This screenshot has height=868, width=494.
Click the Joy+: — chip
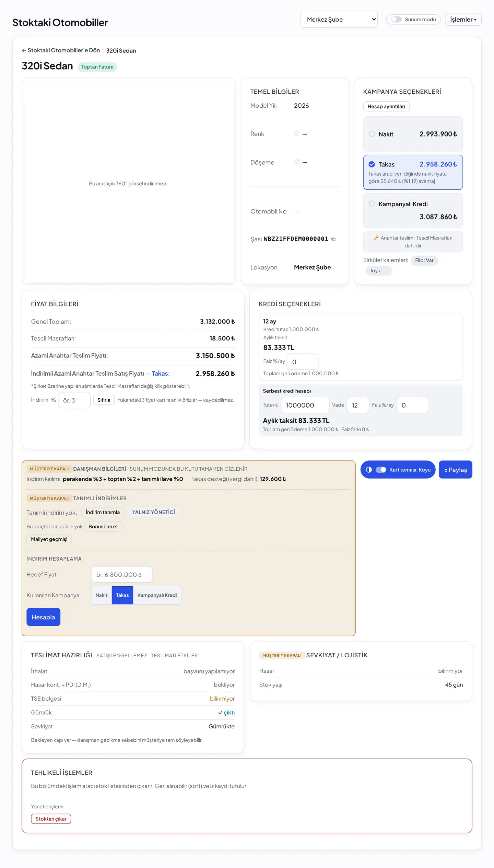pyautogui.click(x=379, y=271)
